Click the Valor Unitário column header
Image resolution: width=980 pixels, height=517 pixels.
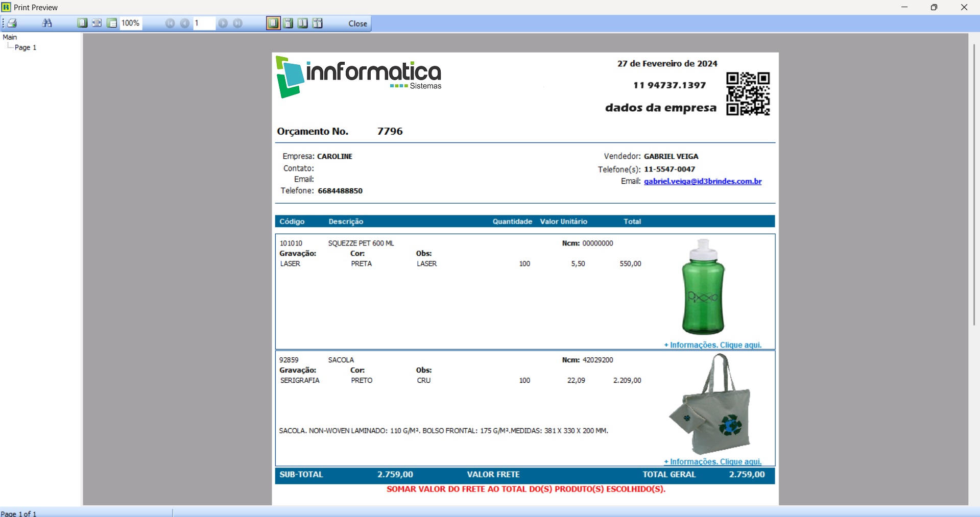[564, 221]
